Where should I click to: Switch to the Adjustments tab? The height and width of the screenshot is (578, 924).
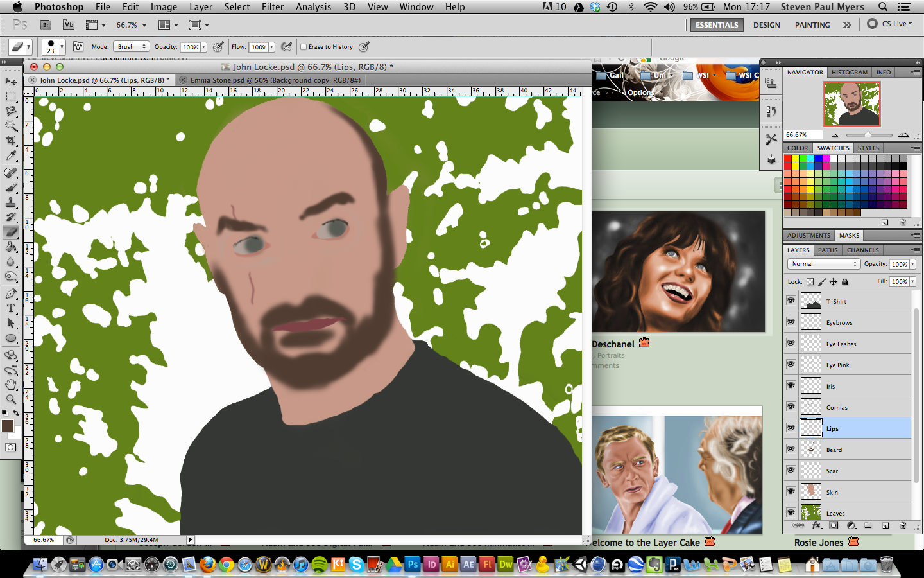point(809,236)
